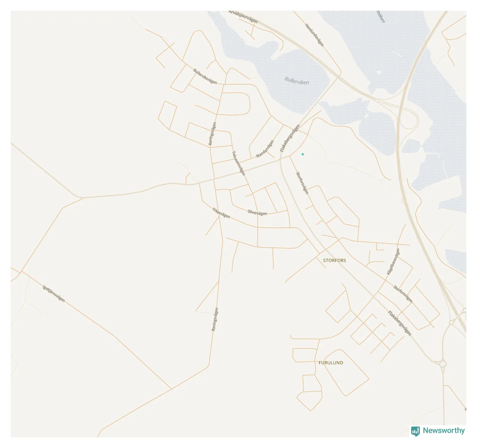Select the Standarvägen street label
The height and width of the screenshot is (448, 477).
pos(265,149)
